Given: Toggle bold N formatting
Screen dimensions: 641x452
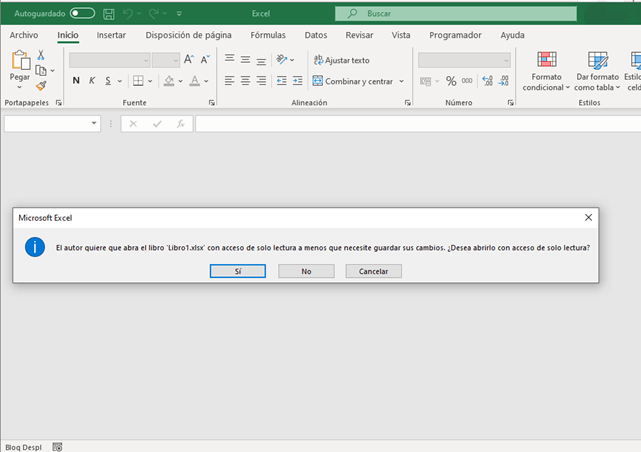Looking at the screenshot, I should (76, 81).
